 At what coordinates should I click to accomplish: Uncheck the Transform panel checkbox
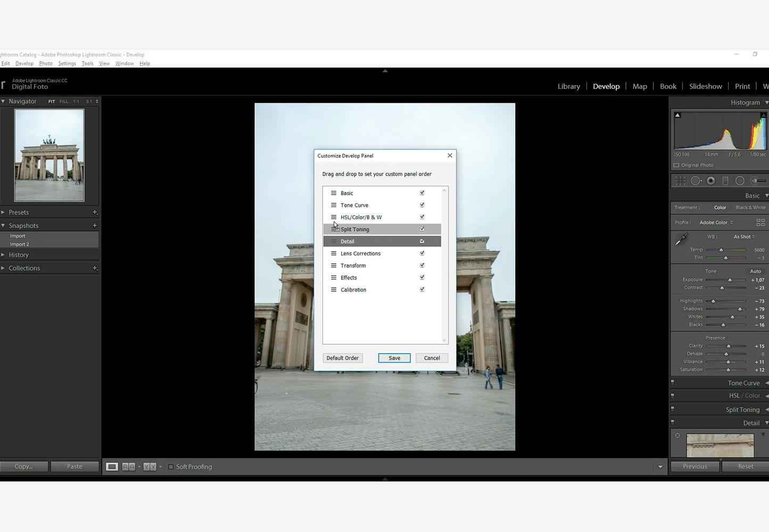click(x=422, y=265)
